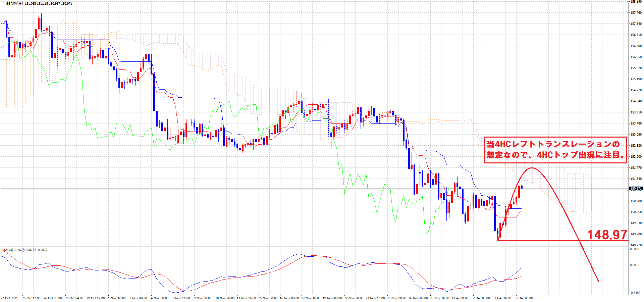Click the MACD 0.5028 scale label
This screenshot has width=644, height=302.
(x=635, y=249)
